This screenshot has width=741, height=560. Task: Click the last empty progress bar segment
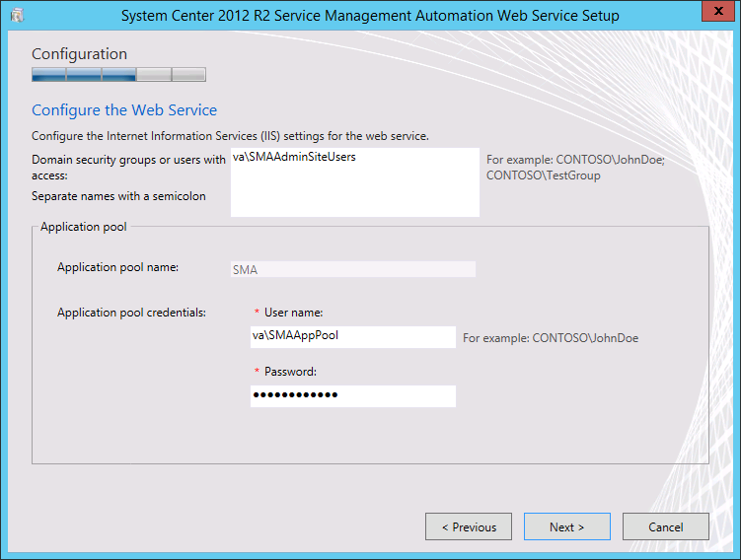[x=188, y=75]
